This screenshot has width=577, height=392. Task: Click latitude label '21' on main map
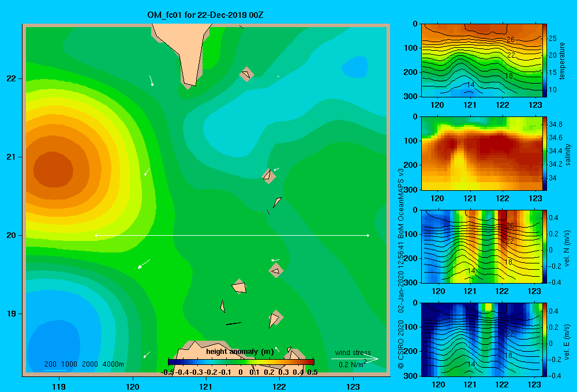click(12, 157)
